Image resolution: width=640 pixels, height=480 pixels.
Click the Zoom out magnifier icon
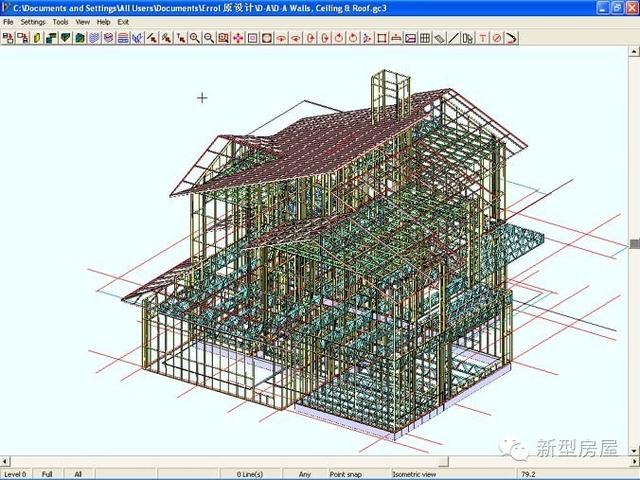click(209, 38)
